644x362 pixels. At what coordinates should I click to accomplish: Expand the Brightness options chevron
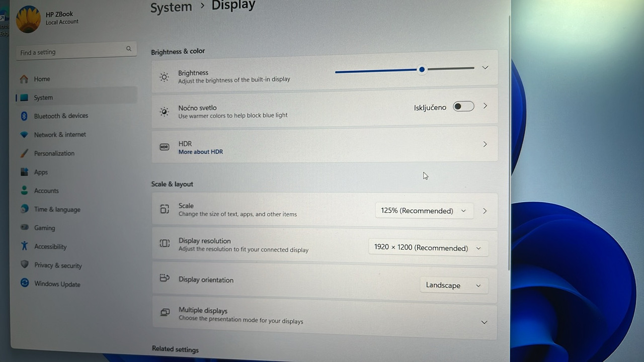[485, 67]
